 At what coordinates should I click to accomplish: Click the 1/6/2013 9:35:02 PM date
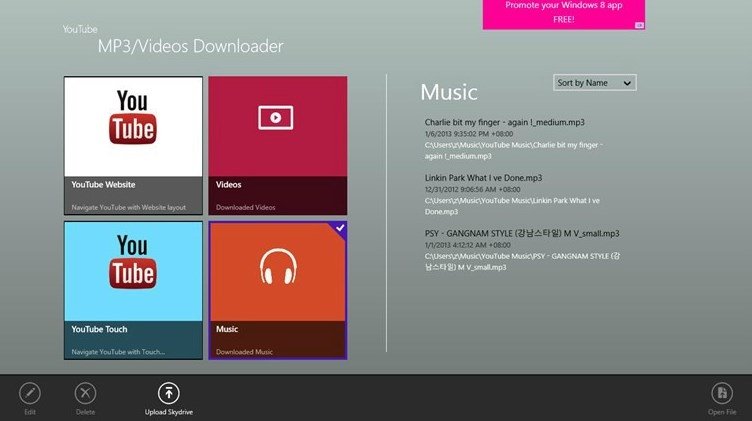[x=469, y=134]
